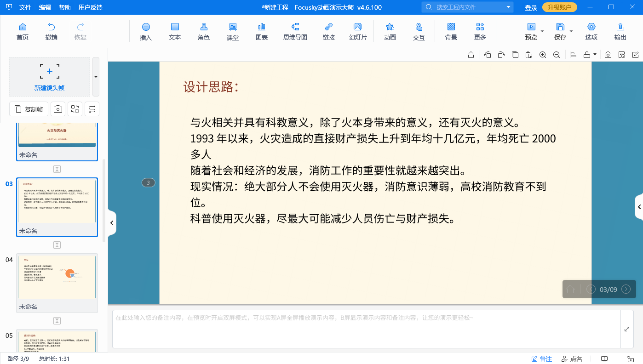The image size is (643, 364).
Task: Open the 幻灯片 slideshow tool
Action: (358, 31)
